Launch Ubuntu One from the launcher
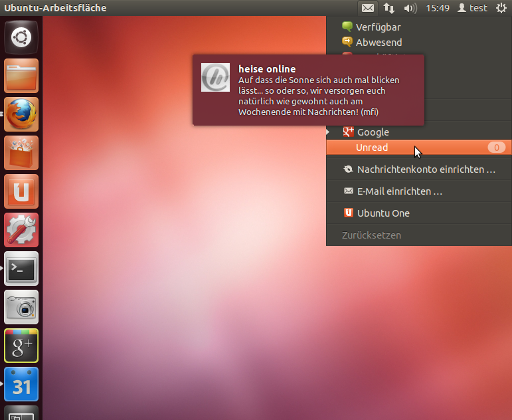 click(21, 191)
